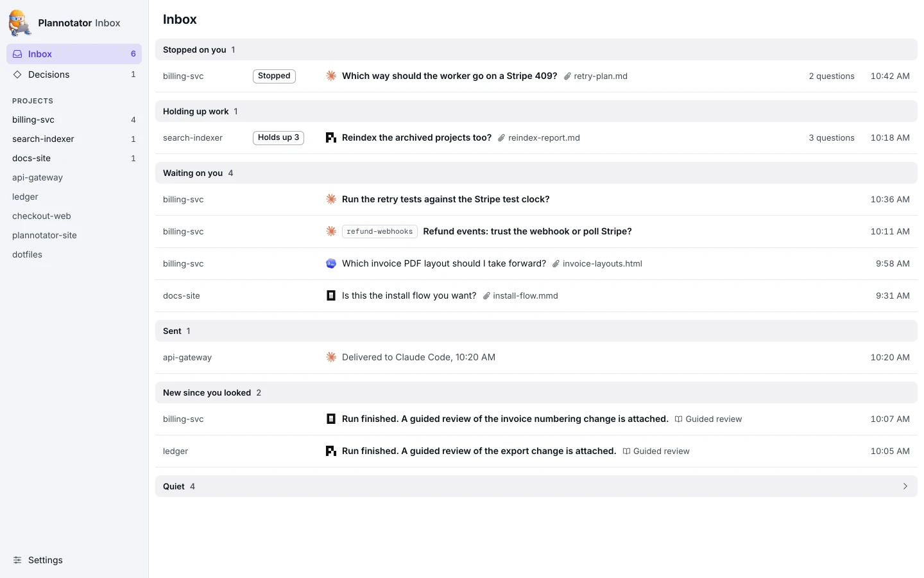This screenshot has width=924, height=578.
Task: Click the paperclip icon next to install-flow.mmd
Action: [x=486, y=296]
